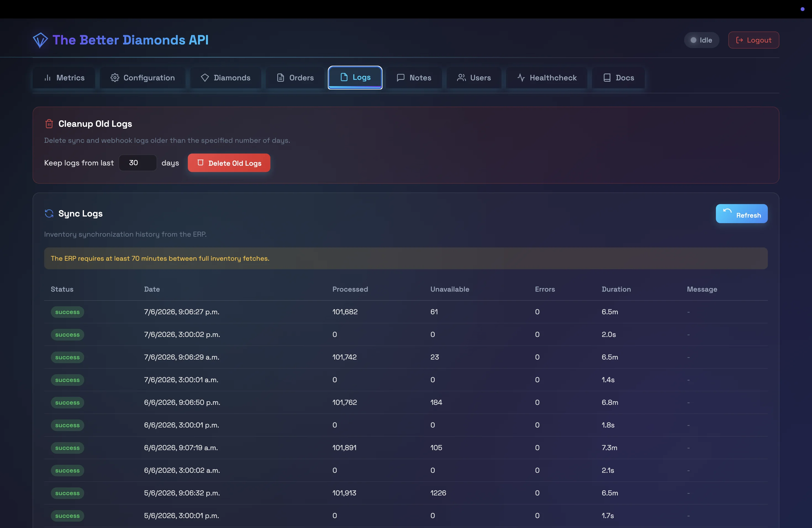Click the Docs book icon
This screenshot has height=528, width=812.
(x=607, y=78)
